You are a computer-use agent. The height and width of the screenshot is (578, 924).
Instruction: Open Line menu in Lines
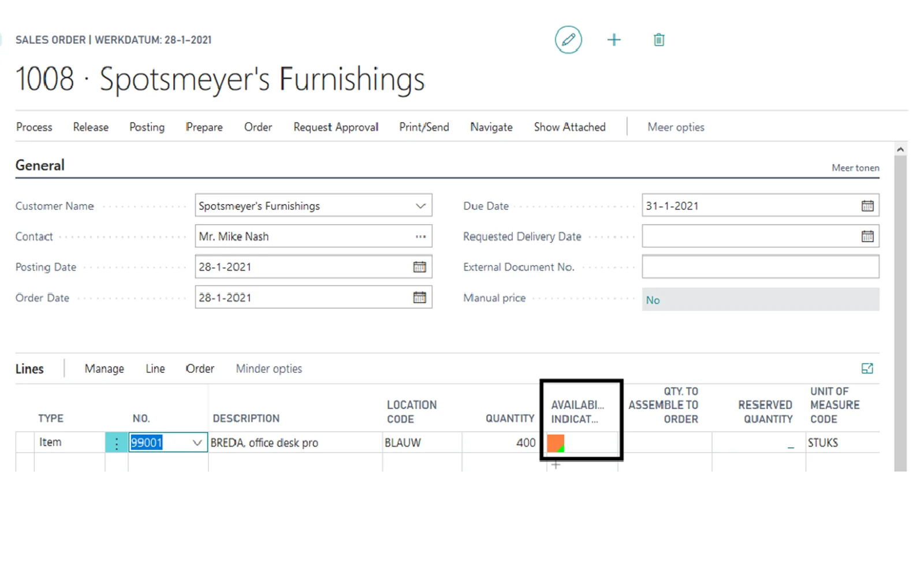point(155,369)
